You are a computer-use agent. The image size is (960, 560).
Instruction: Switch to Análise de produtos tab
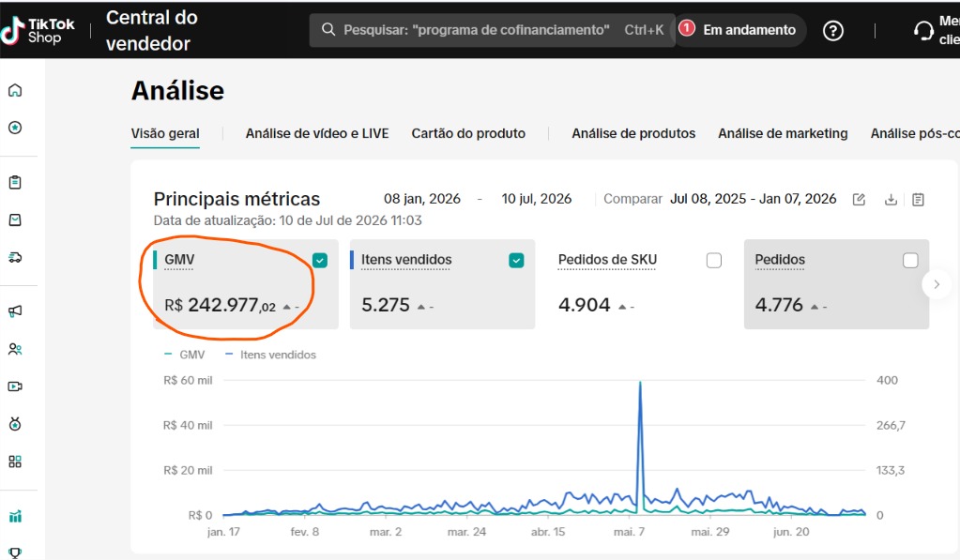coord(633,133)
